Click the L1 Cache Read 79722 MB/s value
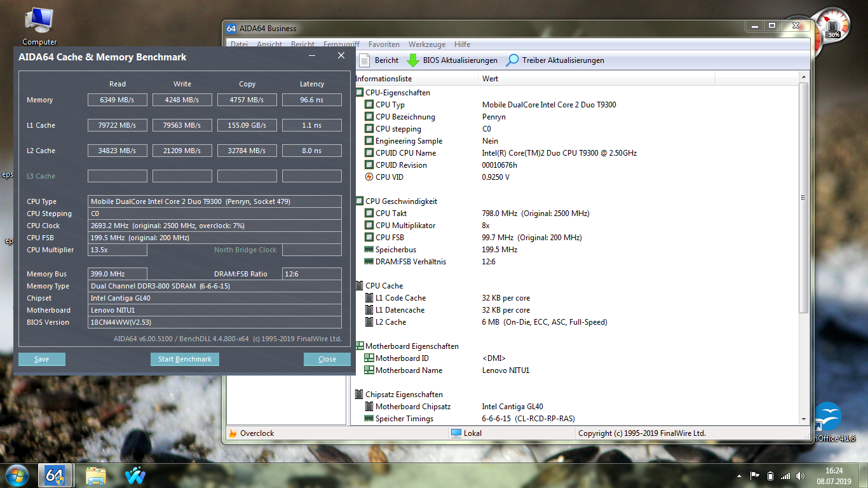 tap(118, 125)
